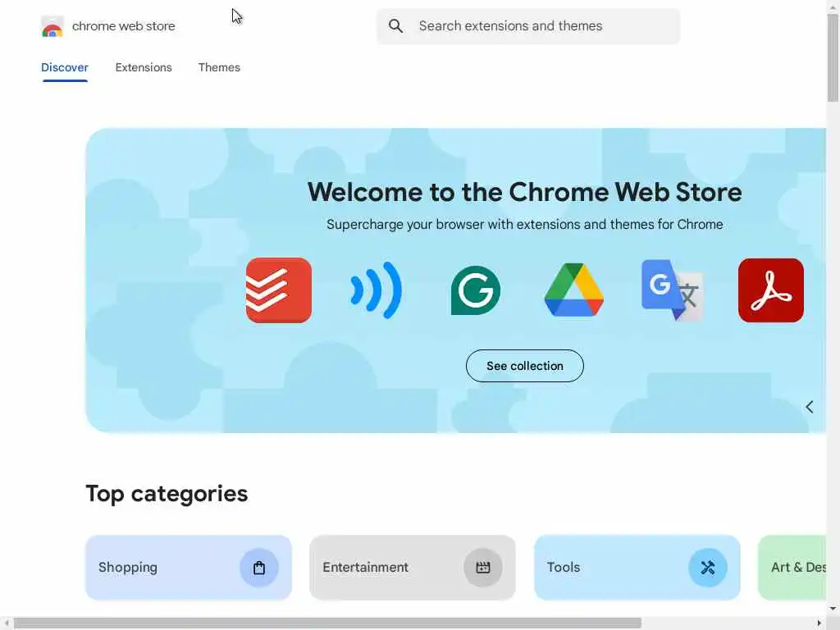The image size is (840, 630).
Task: Click the search magnifier icon
Action: point(395,25)
